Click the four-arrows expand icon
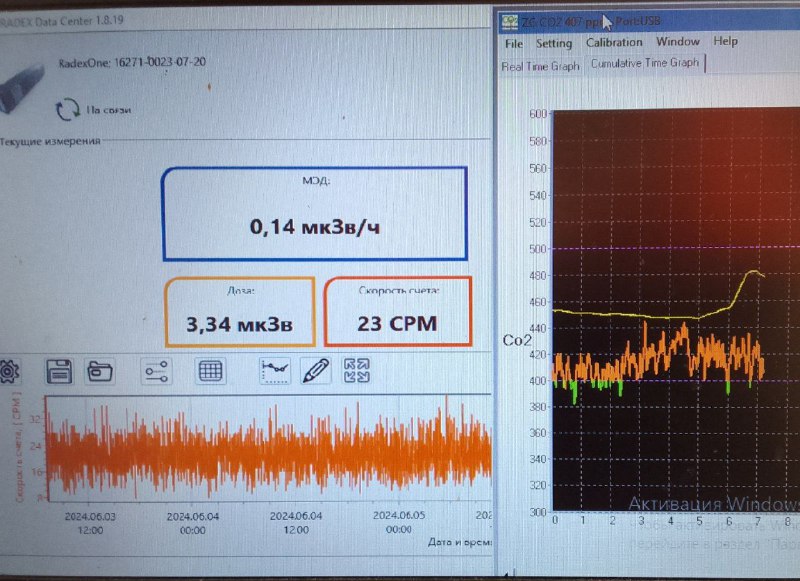The image size is (800, 581). coord(356,370)
